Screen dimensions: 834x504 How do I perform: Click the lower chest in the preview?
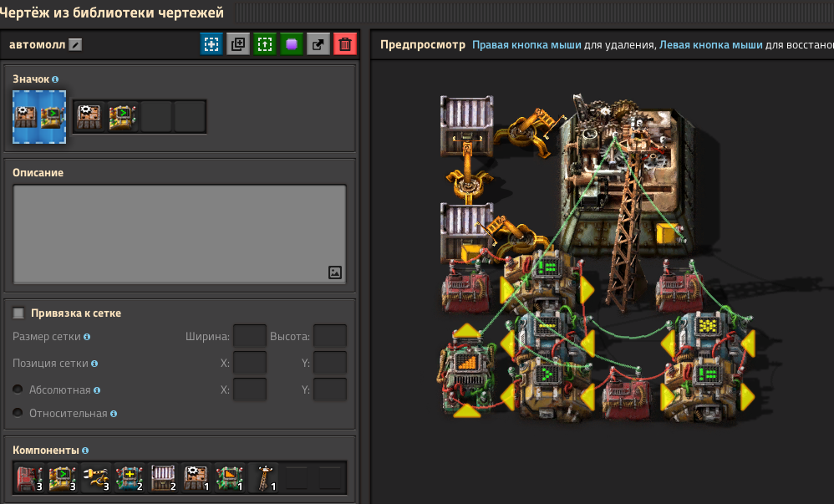point(466,232)
